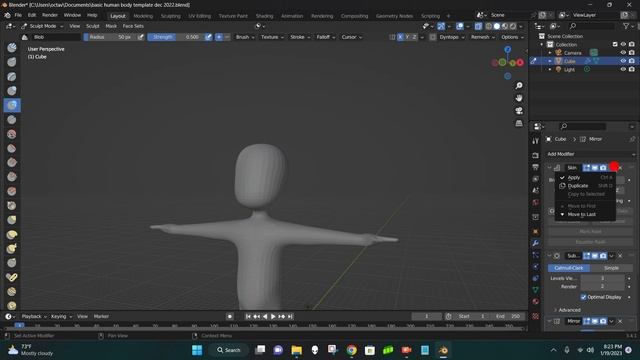The width and height of the screenshot is (640, 360).
Task: Select the Crease sculpt brush
Action: point(11,120)
